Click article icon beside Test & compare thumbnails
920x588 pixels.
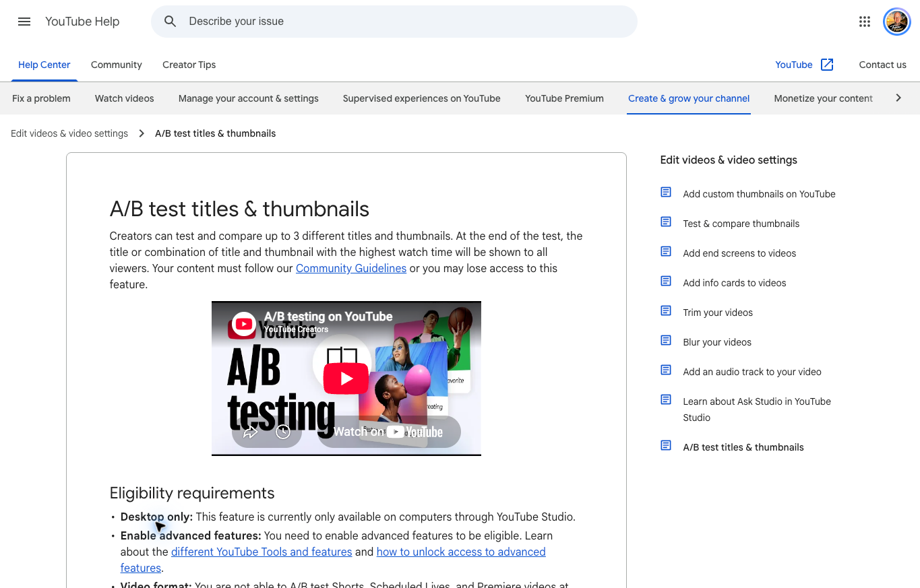(666, 222)
